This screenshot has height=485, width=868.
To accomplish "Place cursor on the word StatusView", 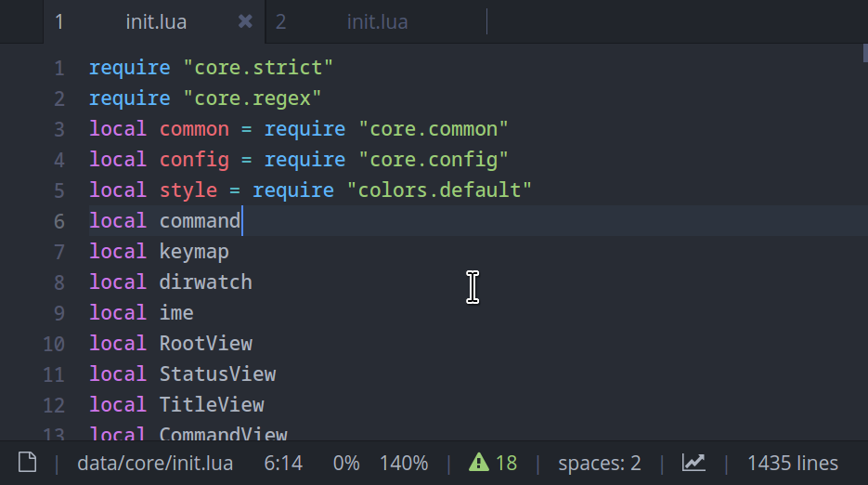I will tap(217, 374).
